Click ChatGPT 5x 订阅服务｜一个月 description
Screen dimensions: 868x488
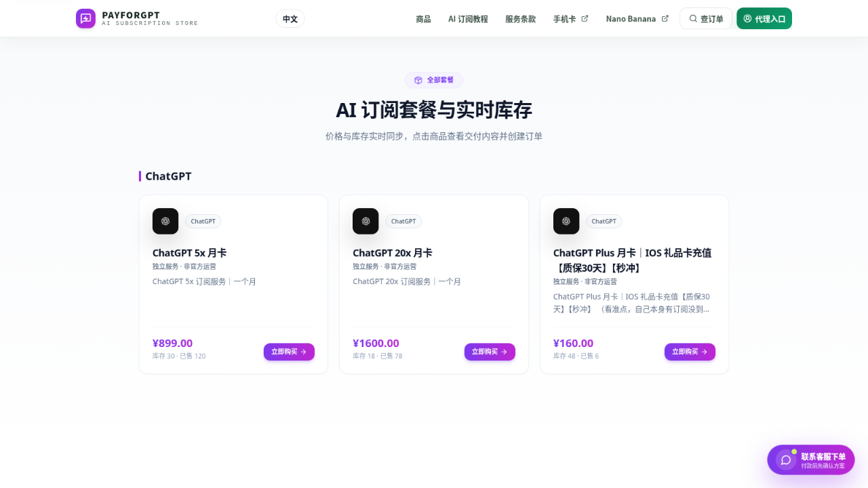204,281
